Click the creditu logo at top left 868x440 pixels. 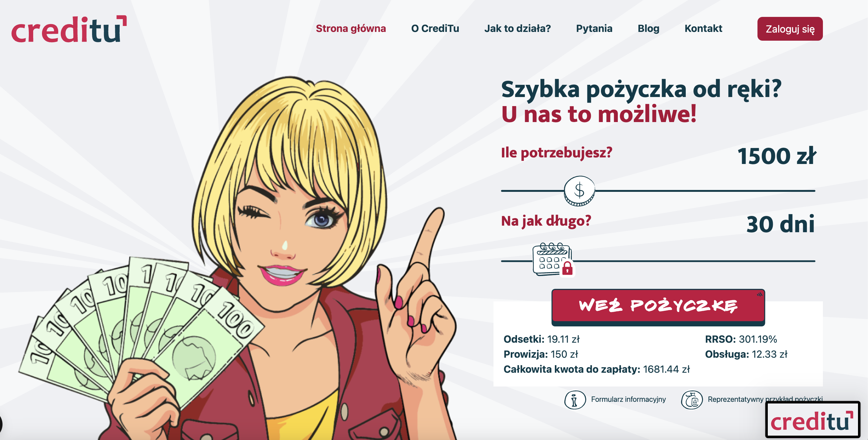click(69, 29)
